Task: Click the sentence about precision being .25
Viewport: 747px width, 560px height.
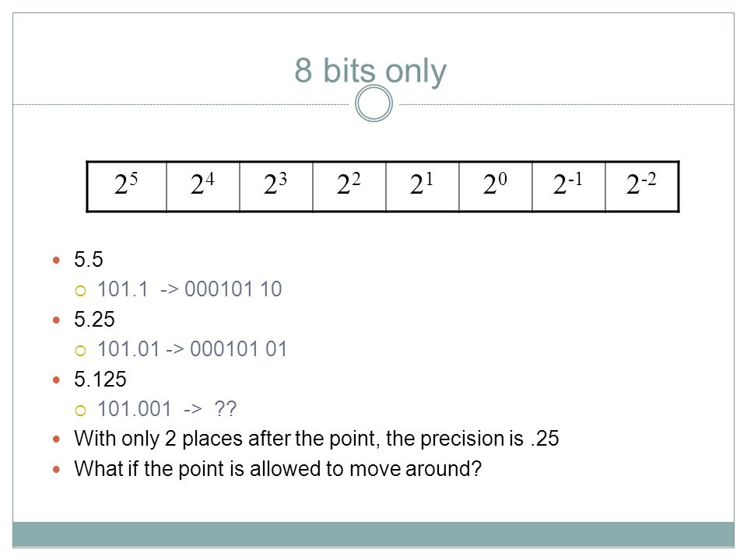Action: point(317,439)
